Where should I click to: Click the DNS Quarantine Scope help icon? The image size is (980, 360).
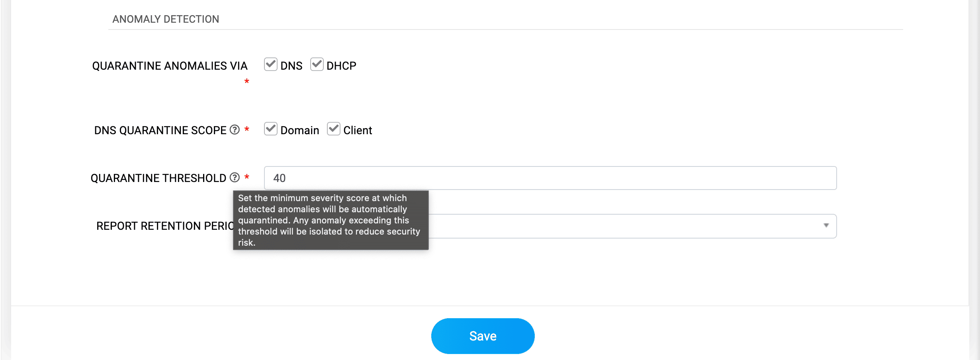234,130
